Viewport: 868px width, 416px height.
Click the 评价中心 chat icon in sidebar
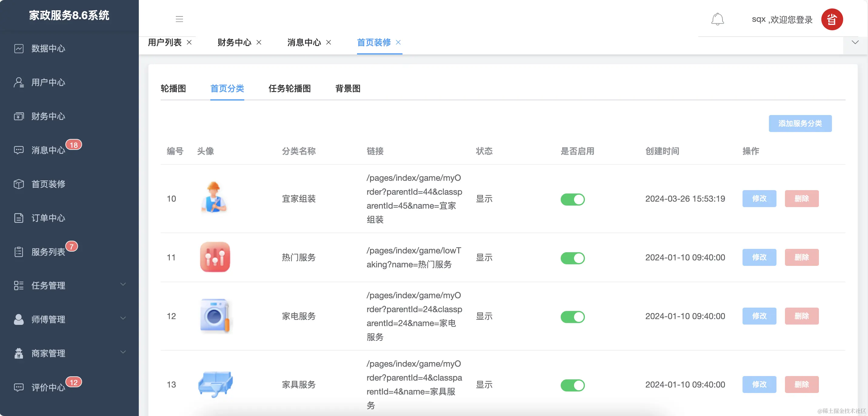(x=19, y=387)
